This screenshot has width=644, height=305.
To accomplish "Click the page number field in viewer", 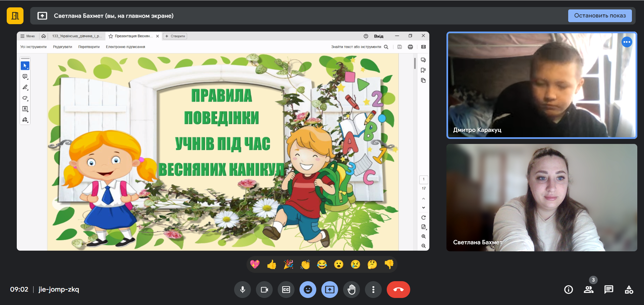I will click(423, 180).
